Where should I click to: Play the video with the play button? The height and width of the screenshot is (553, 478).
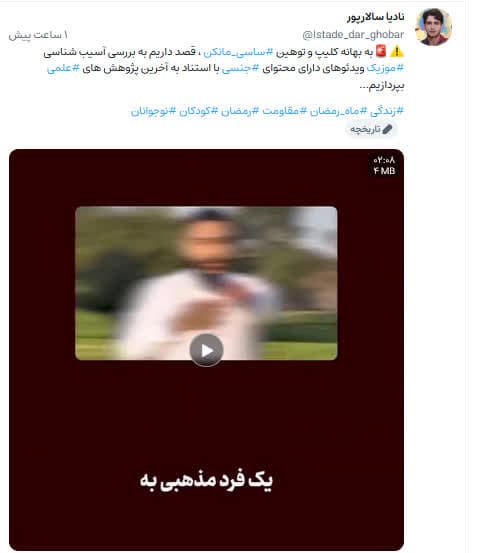(x=206, y=350)
